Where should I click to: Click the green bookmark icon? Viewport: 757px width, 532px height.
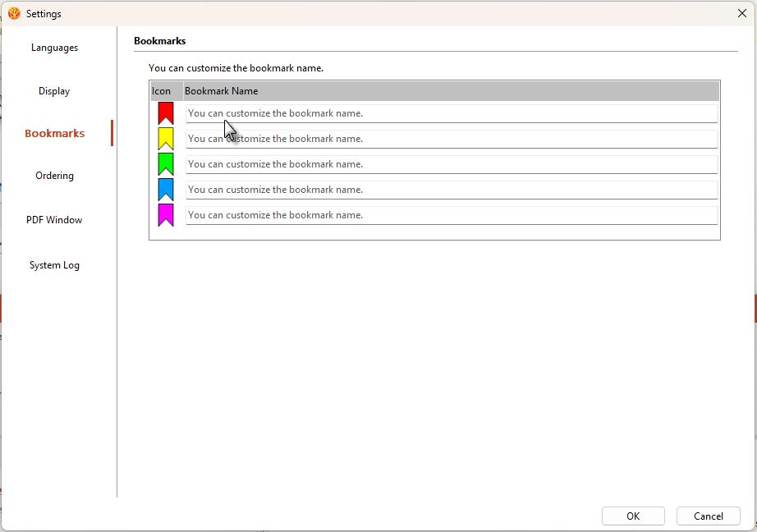click(x=166, y=164)
